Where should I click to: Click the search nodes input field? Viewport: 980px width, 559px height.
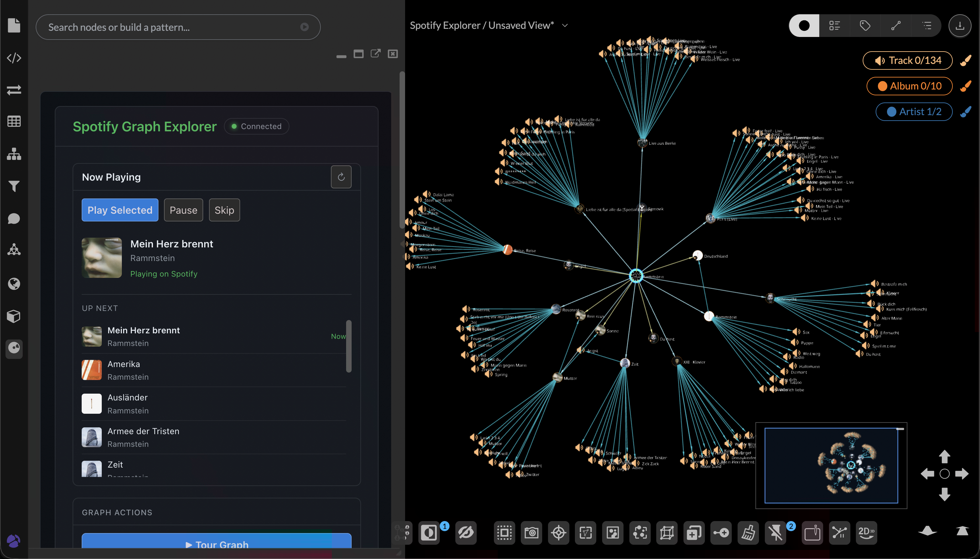[x=178, y=27]
